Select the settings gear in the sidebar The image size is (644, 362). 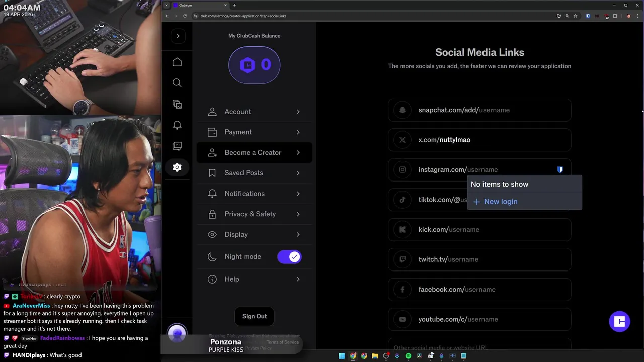[x=177, y=167]
